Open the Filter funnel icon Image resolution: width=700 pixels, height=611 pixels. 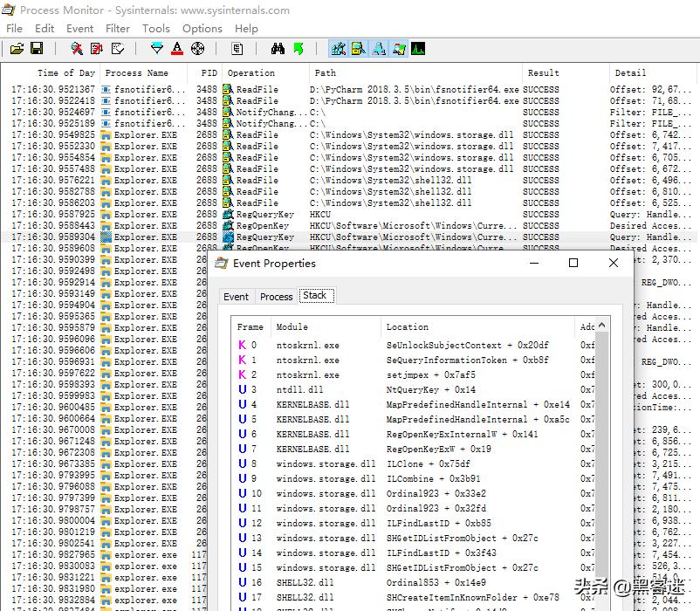pyautogui.click(x=156, y=49)
